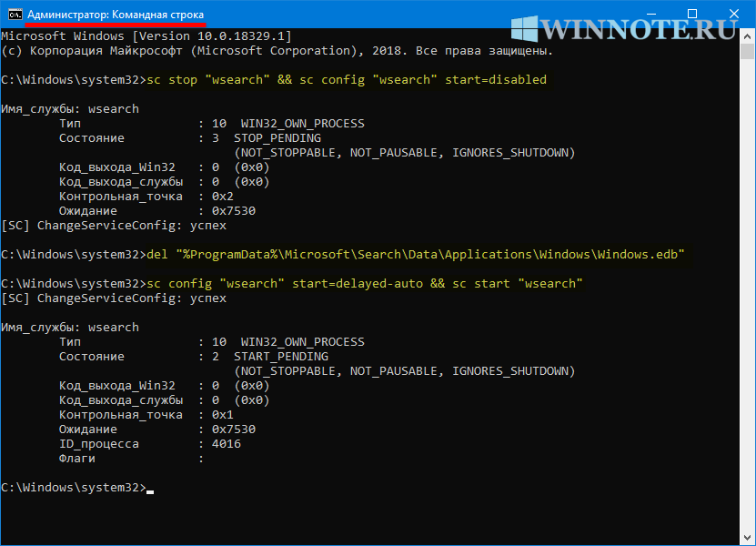This screenshot has width=756, height=546.
Task: Minimize the Command Prompt window
Action: click(650, 14)
